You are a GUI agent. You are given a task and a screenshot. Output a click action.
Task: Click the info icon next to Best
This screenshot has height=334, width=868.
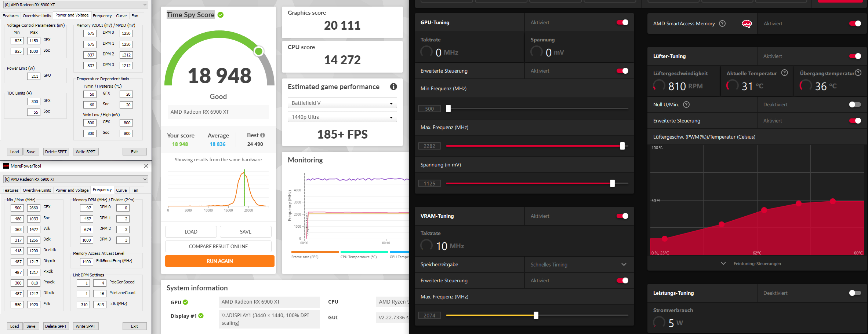[262, 135]
